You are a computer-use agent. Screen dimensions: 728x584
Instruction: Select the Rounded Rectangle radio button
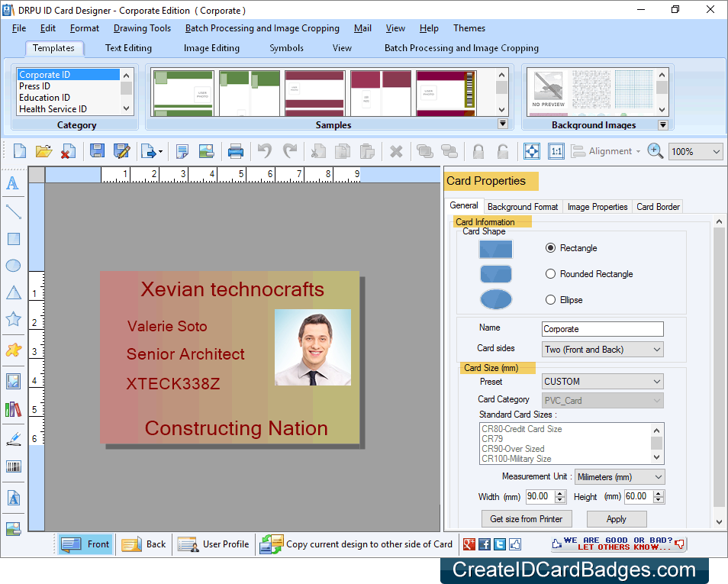point(550,274)
